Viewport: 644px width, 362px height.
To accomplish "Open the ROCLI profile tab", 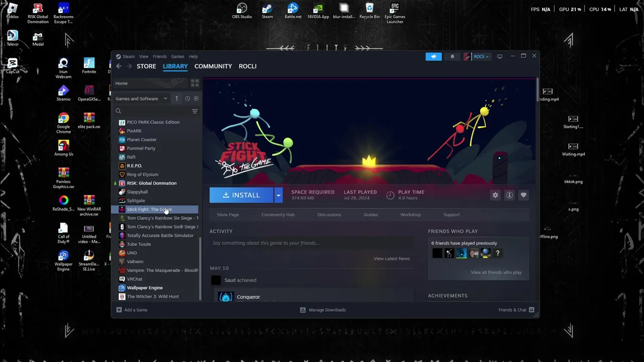I will 248,66.
